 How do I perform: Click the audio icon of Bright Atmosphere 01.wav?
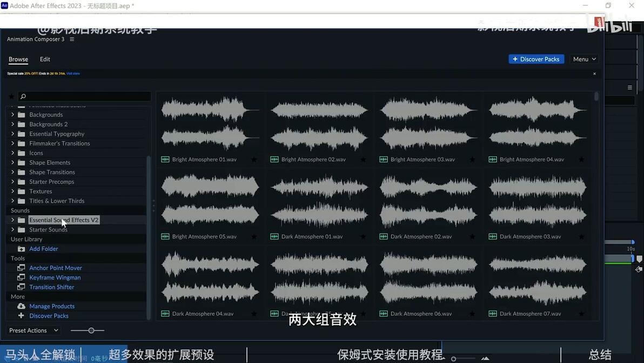click(x=165, y=160)
